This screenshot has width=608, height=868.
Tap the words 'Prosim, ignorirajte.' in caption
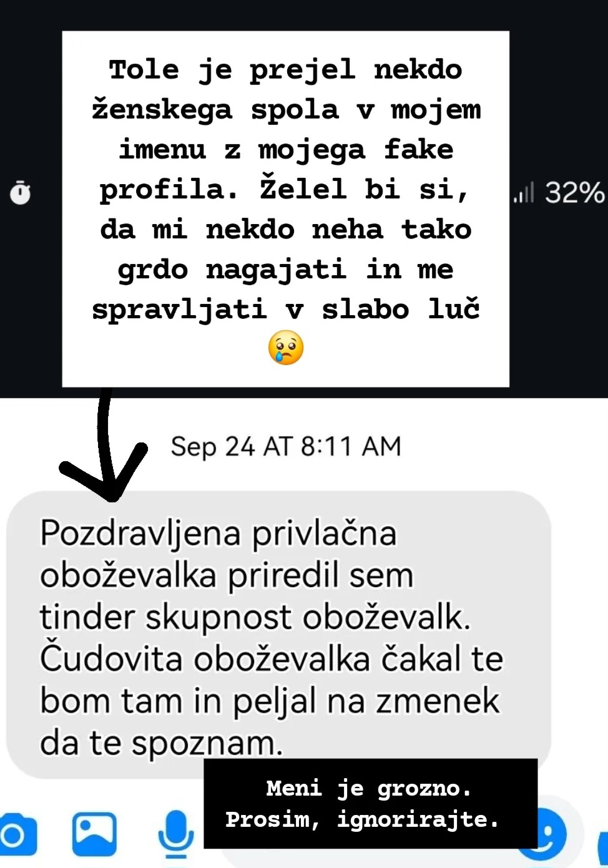[363, 819]
